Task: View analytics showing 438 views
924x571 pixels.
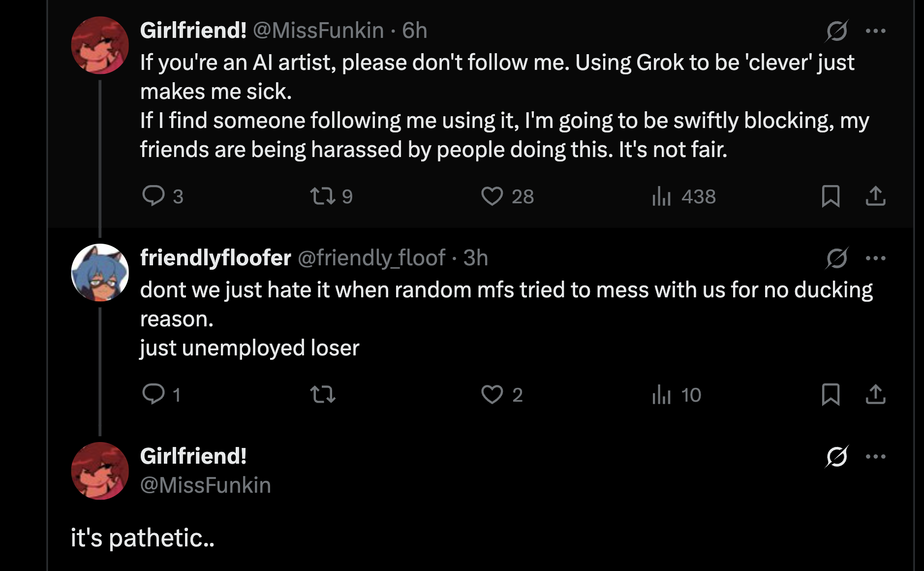Action: 662,196
